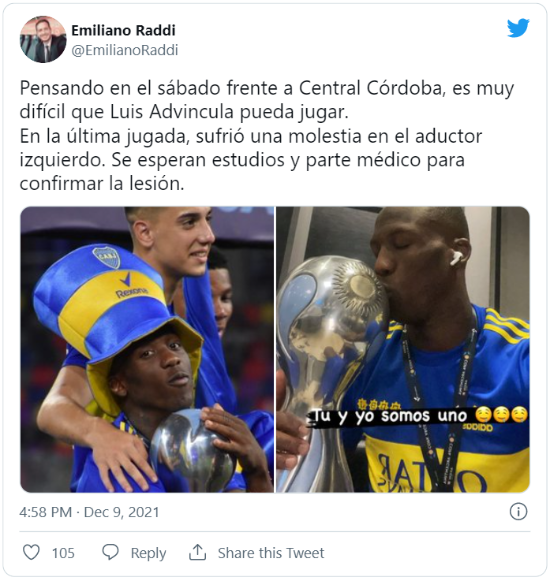Click the tweet text about Luis Advincula
Image resolution: width=550 pixels, height=581 pixels.
pyautogui.click(x=267, y=136)
